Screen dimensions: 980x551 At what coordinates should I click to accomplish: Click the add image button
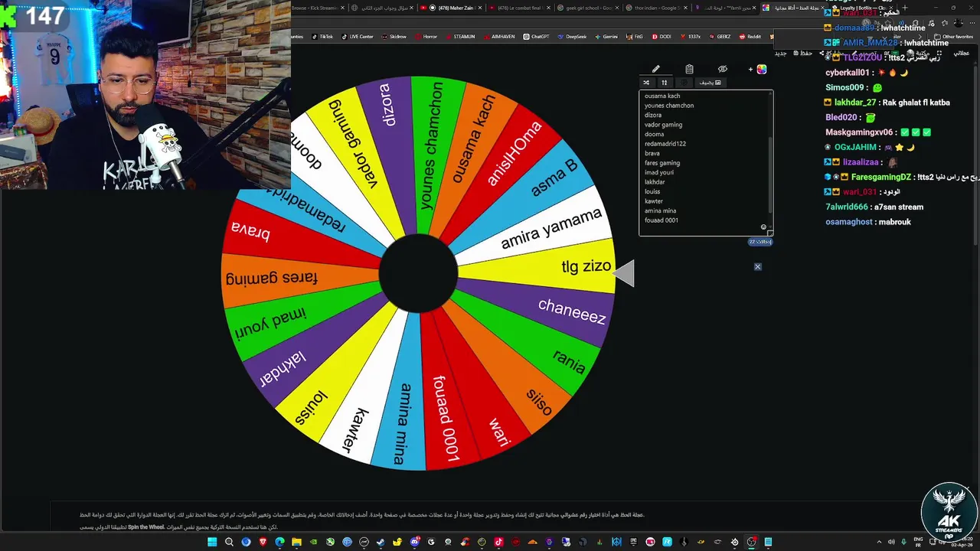(710, 83)
